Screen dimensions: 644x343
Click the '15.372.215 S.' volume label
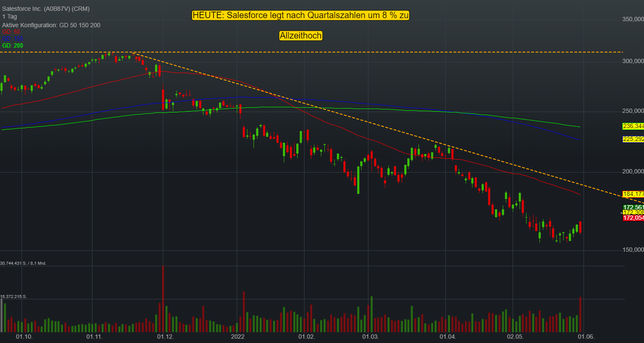click(13, 296)
